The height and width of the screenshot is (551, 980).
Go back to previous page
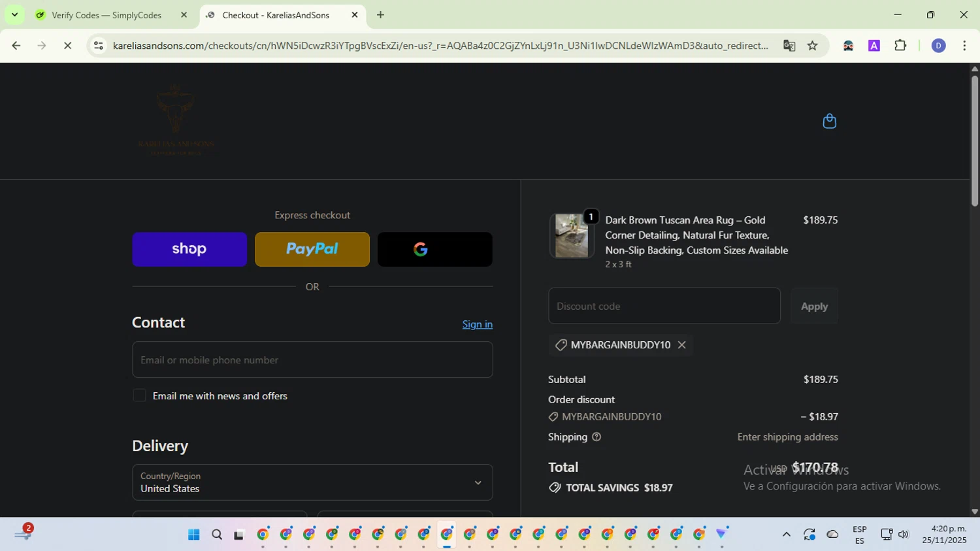pos(16,46)
